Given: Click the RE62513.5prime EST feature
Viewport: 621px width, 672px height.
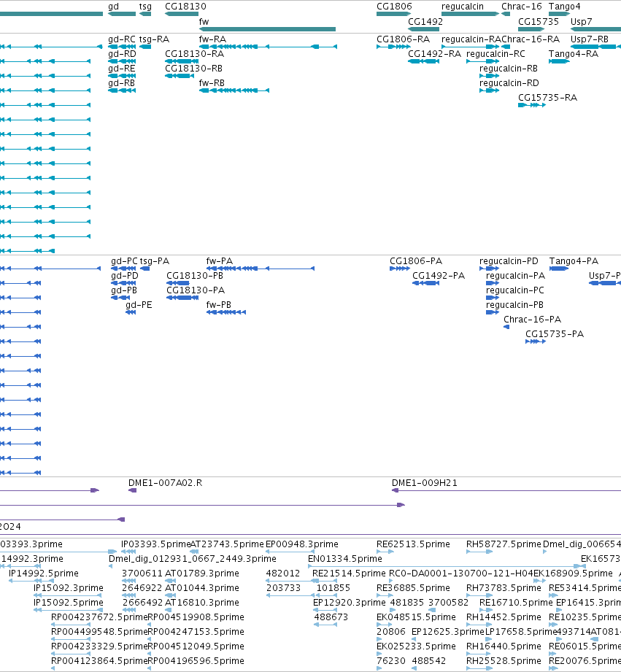Looking at the screenshot, I should (x=385, y=552).
